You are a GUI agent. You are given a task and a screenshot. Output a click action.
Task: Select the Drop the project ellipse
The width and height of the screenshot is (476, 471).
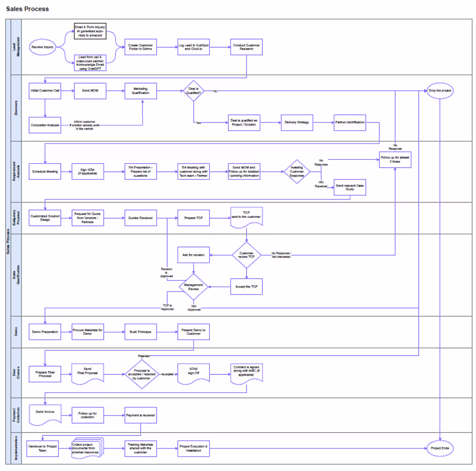point(440,91)
